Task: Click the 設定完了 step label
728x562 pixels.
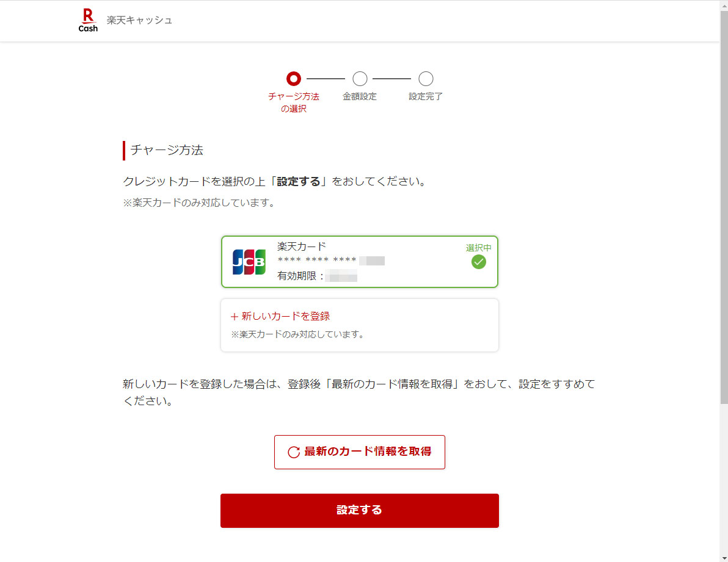Action: point(426,96)
